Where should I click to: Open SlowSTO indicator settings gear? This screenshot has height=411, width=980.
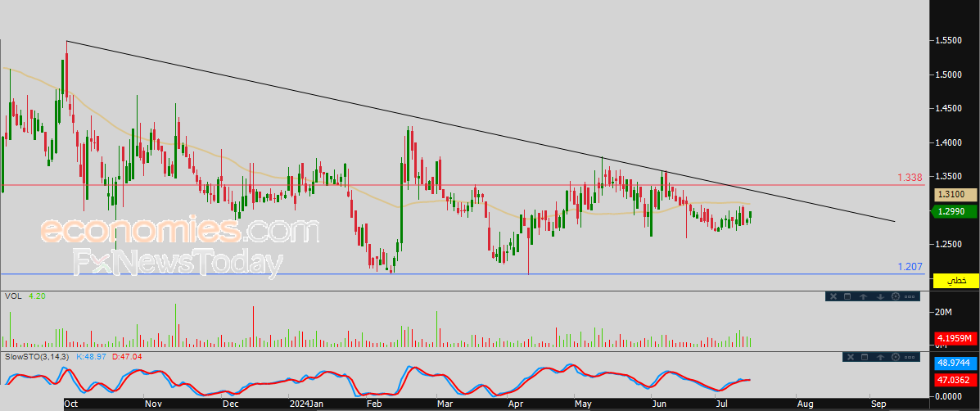pos(895,357)
